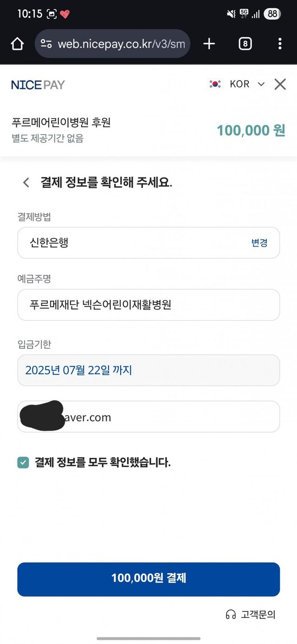The image size is (297, 644).
Task: Tap the browser home icon
Action: tap(17, 44)
